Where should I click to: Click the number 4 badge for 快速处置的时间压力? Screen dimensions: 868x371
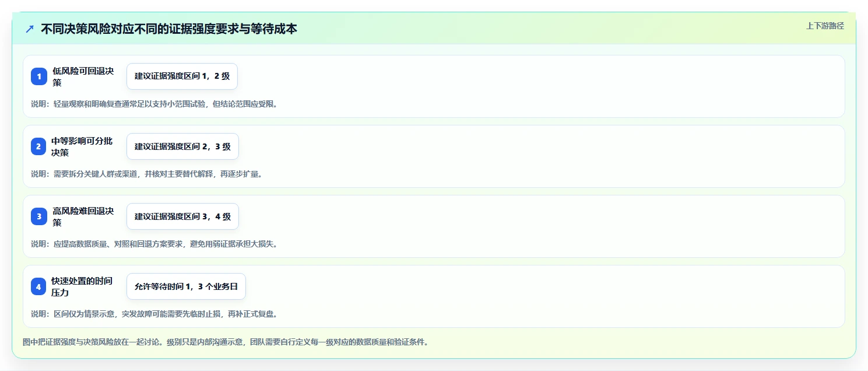coord(38,286)
